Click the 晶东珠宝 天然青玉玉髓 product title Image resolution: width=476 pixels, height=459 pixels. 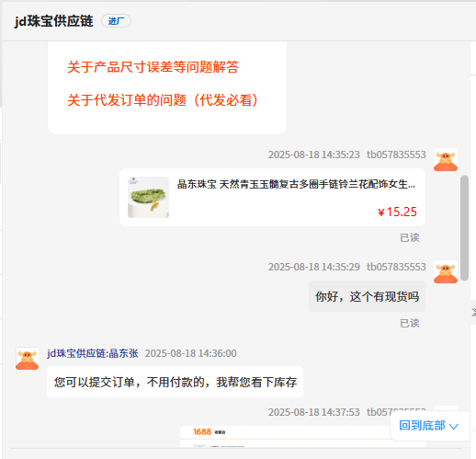(x=296, y=184)
